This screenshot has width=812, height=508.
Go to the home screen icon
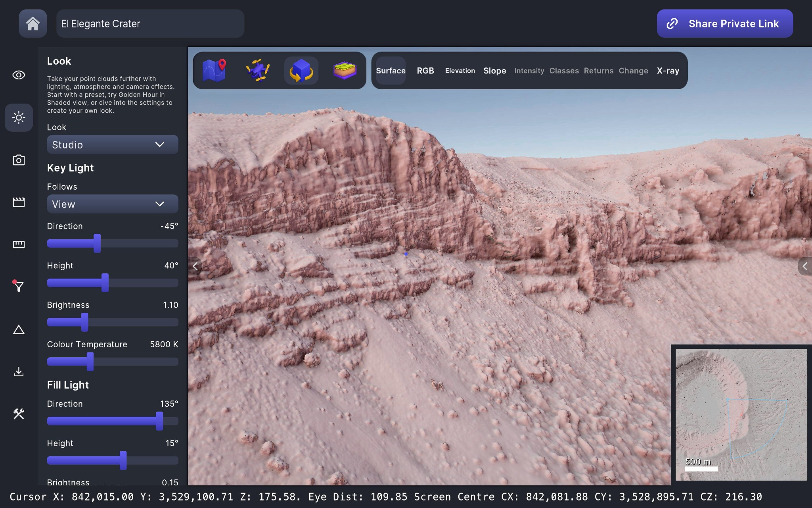[33, 23]
